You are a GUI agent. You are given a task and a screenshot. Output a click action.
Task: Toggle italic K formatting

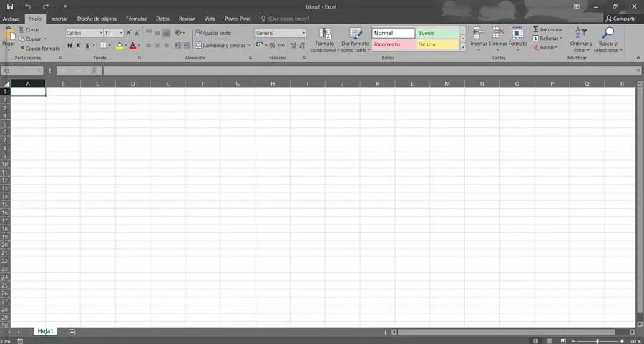(79, 46)
